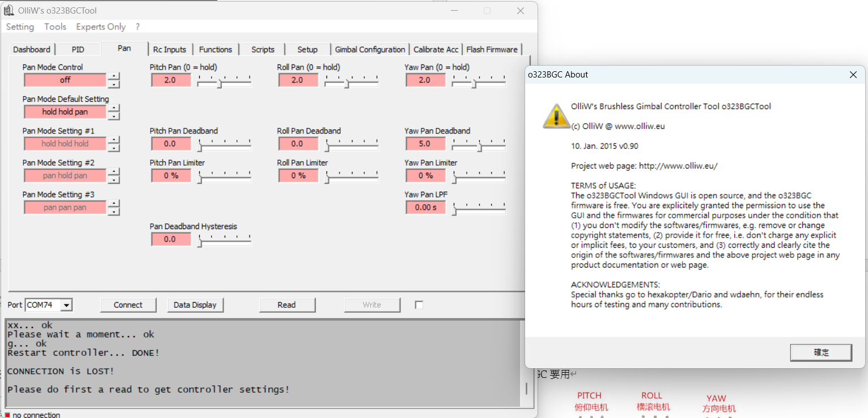868x418 pixels.
Task: Click the "CONNECTION is LOST!" log line
Action: pos(61,371)
